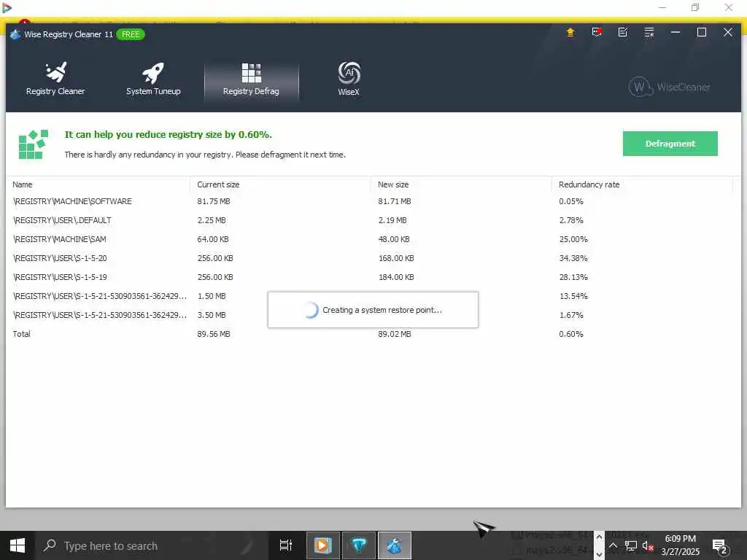
Task: Open the WiseX AI tab
Action: pos(349,79)
